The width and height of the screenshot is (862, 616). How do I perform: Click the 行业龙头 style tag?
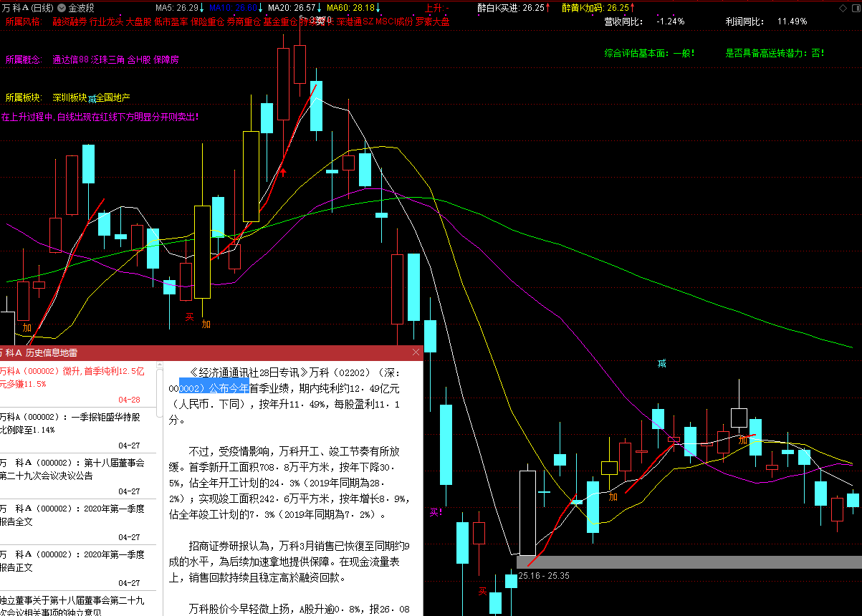click(x=106, y=21)
